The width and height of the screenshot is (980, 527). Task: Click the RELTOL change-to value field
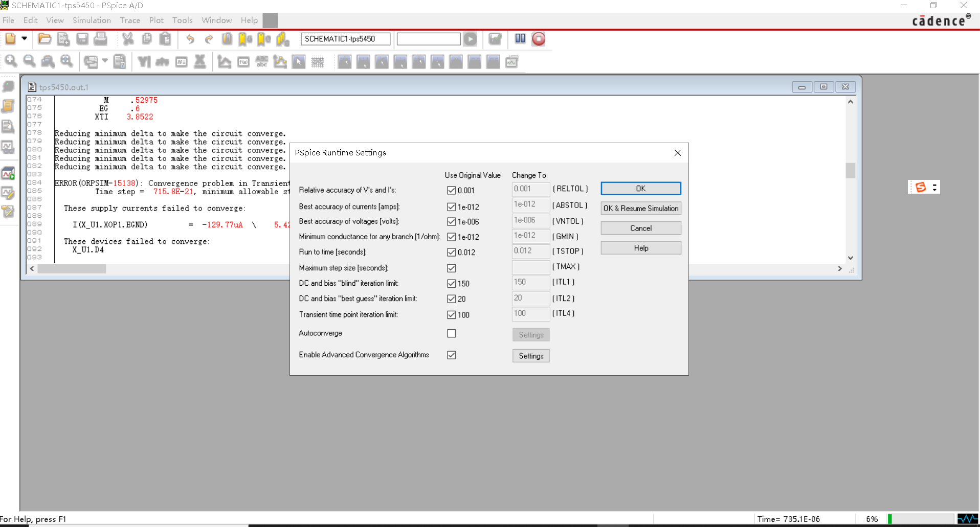point(531,189)
